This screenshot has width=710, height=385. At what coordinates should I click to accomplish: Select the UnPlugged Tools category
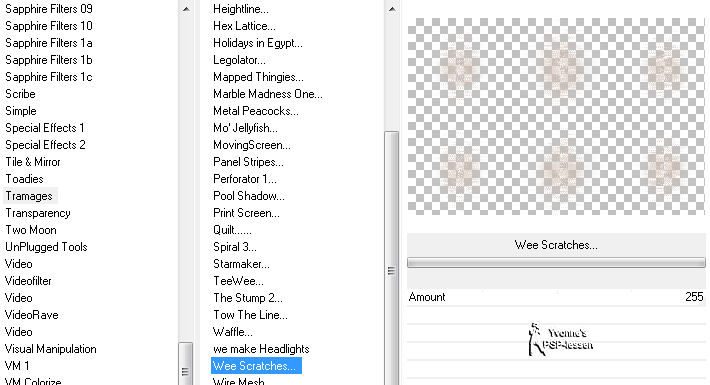tap(46, 247)
